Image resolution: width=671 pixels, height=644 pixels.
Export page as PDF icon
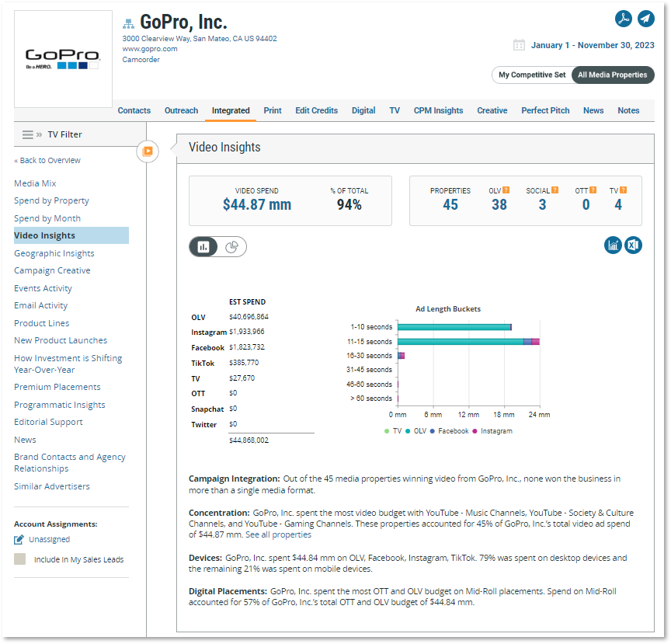pos(624,19)
